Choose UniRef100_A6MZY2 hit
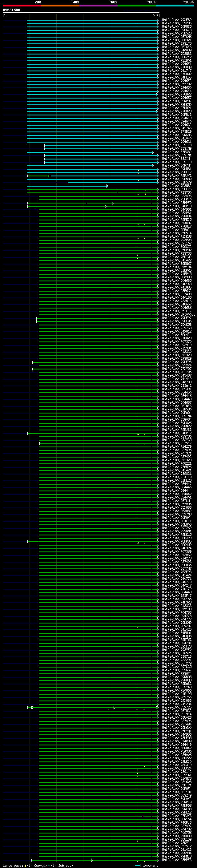 click(x=177, y=57)
